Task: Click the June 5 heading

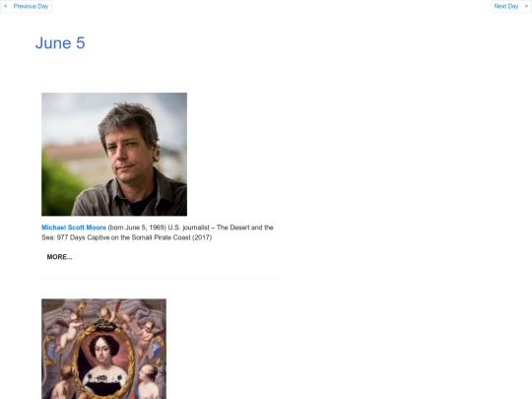Action: click(60, 43)
